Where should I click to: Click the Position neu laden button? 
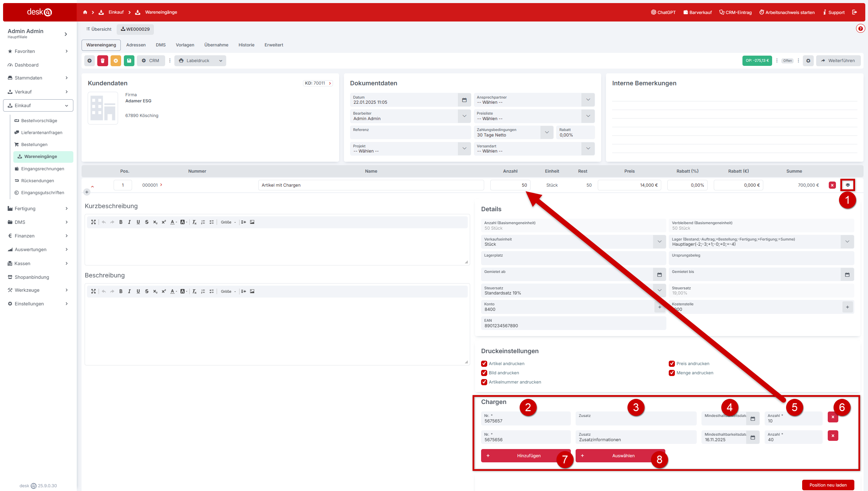point(828,485)
